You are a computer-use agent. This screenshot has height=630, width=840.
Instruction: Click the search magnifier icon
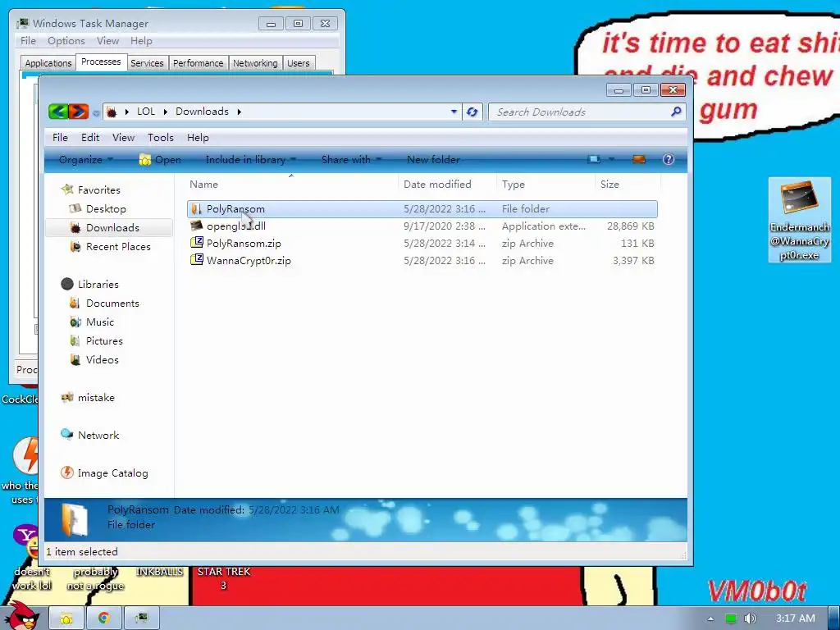tap(676, 112)
